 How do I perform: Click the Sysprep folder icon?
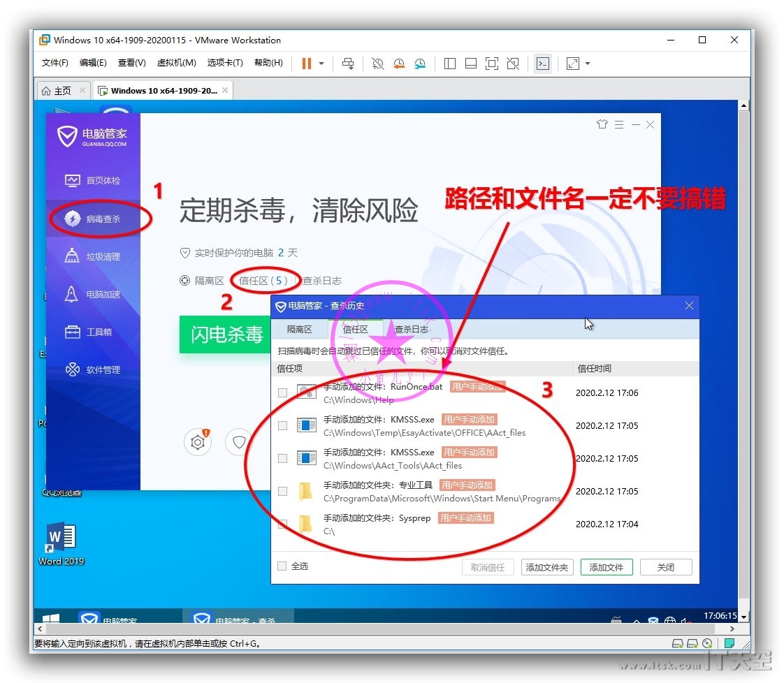click(x=305, y=524)
